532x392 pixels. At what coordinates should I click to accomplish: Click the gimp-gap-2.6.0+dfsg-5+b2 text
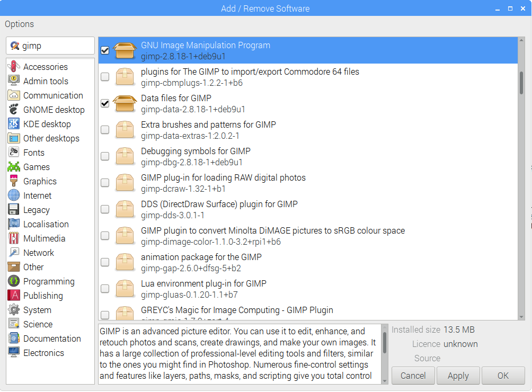[x=191, y=268]
